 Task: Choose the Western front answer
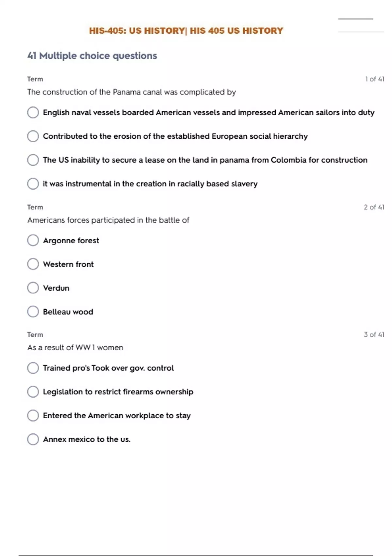click(x=33, y=264)
